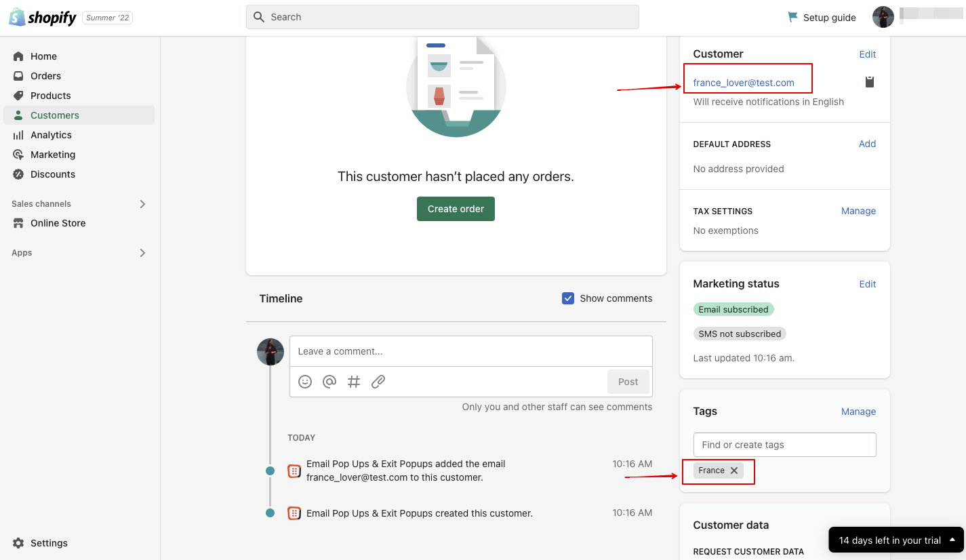Screen dimensions: 966x560
Task: Click the Leave a comment field
Action: [x=471, y=351]
